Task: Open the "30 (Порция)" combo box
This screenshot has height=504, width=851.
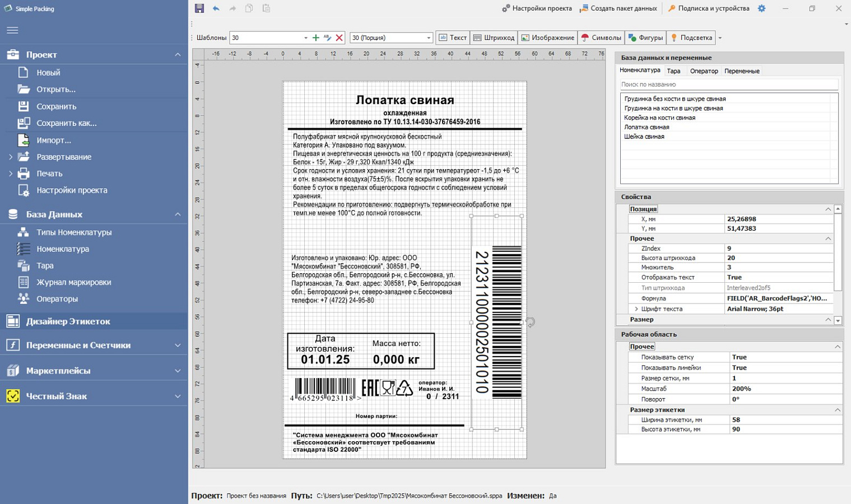Action: tap(392, 38)
